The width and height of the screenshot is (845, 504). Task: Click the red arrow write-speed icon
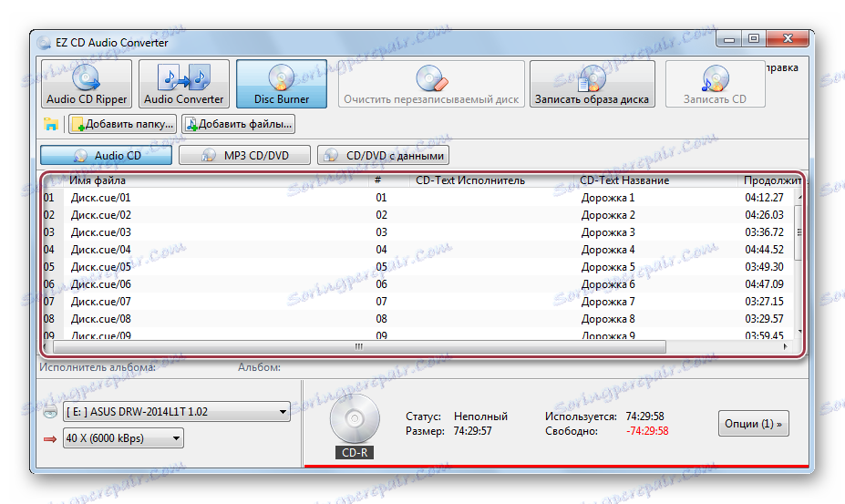[50, 439]
